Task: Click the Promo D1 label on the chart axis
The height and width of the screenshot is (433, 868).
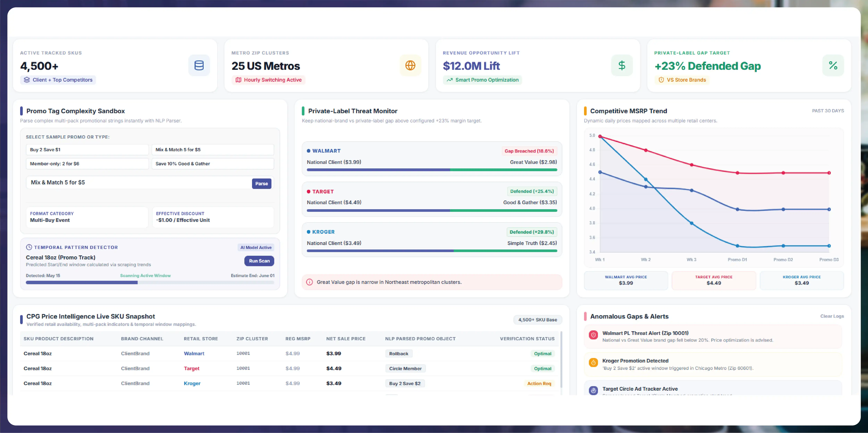Action: 737,259
